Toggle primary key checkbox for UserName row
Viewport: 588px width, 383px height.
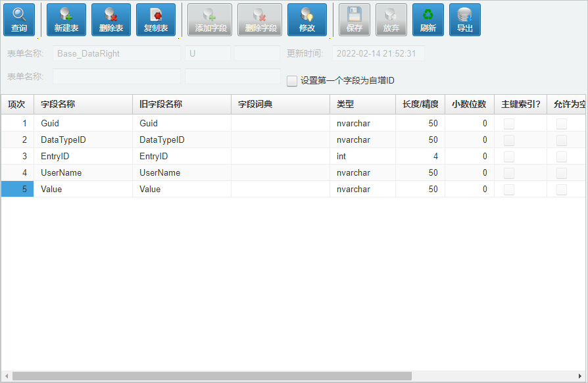509,173
